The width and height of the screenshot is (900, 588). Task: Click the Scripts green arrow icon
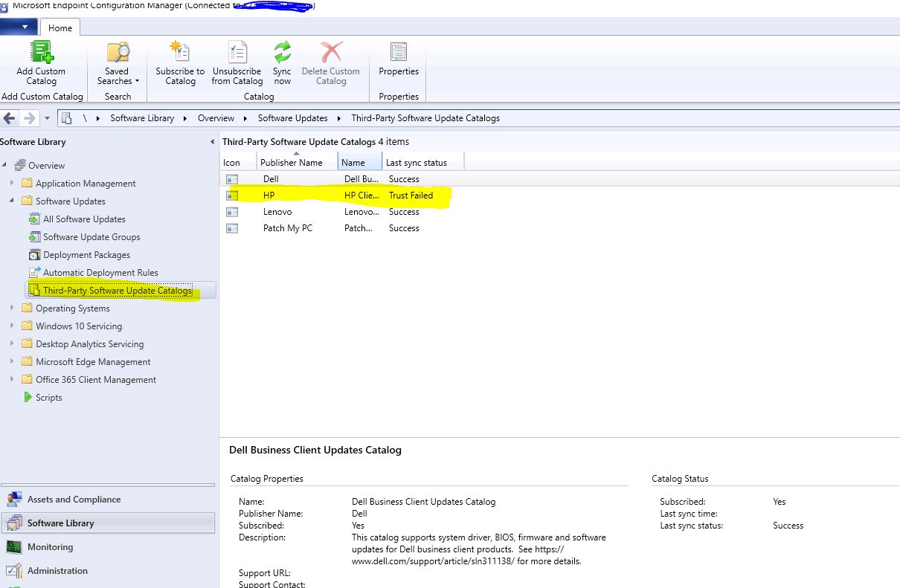(x=28, y=397)
